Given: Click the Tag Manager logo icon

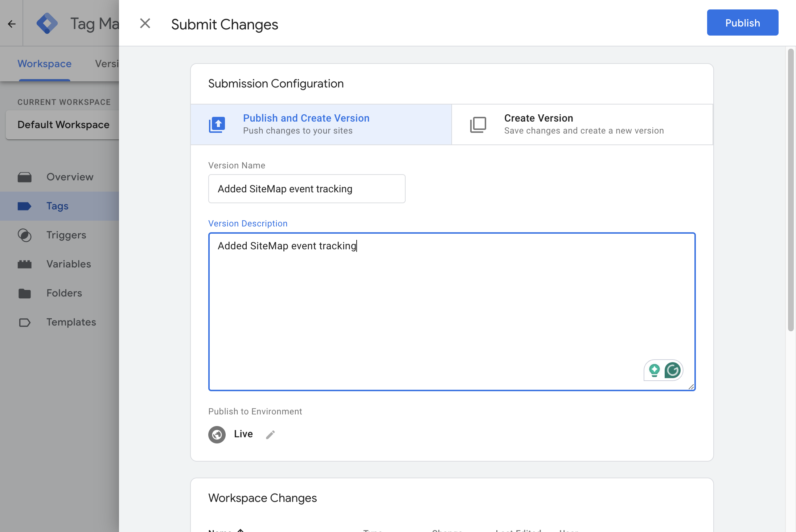Looking at the screenshot, I should (47, 23).
